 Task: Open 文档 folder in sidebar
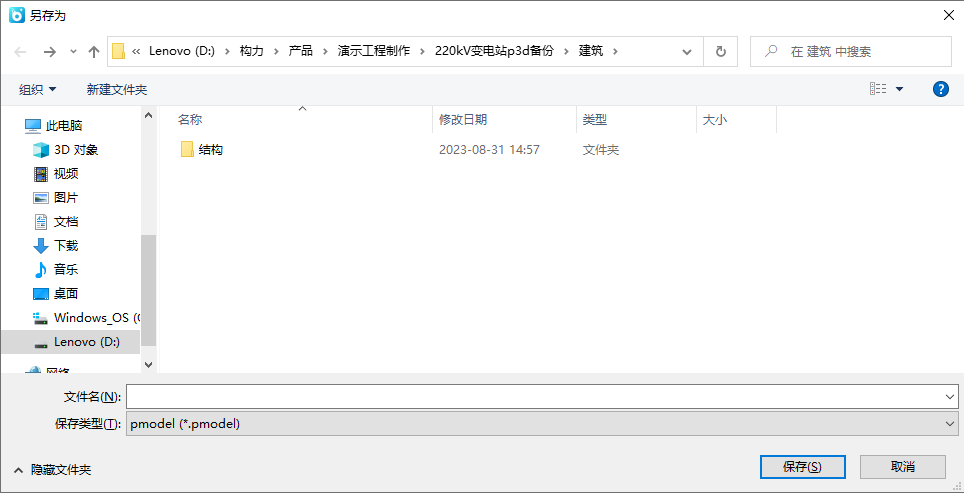[66, 221]
